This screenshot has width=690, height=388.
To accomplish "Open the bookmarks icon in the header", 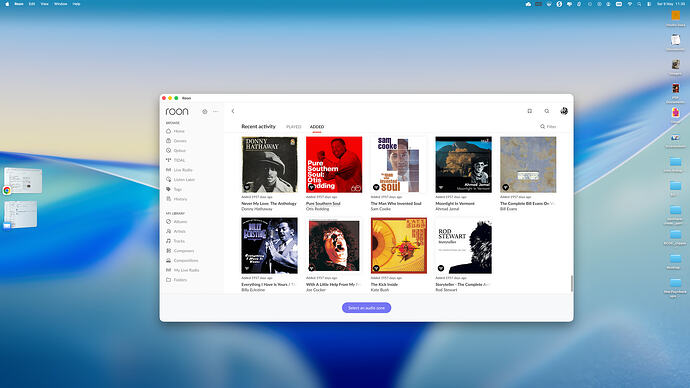I will (530, 111).
